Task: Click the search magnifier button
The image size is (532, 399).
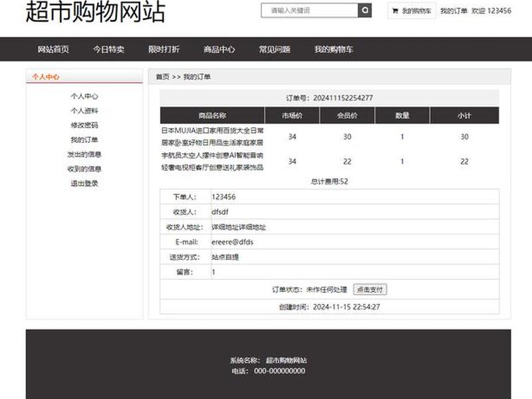Action: (x=364, y=10)
